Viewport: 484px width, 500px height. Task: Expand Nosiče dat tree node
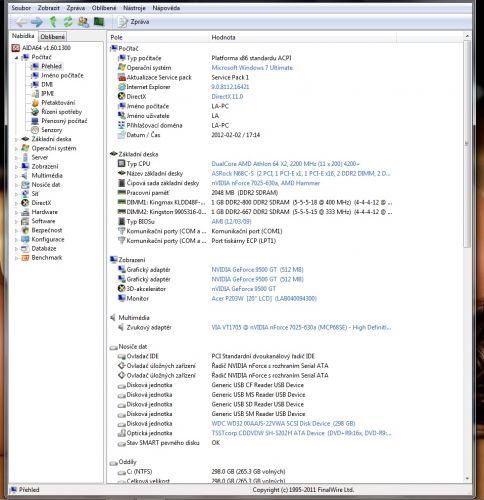[16, 185]
